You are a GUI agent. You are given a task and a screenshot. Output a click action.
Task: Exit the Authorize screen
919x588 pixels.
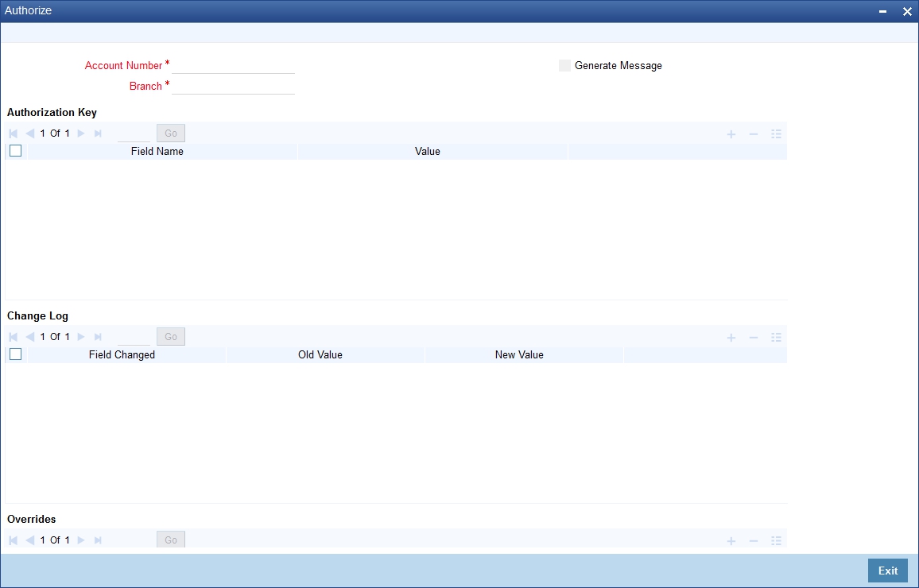(x=887, y=571)
